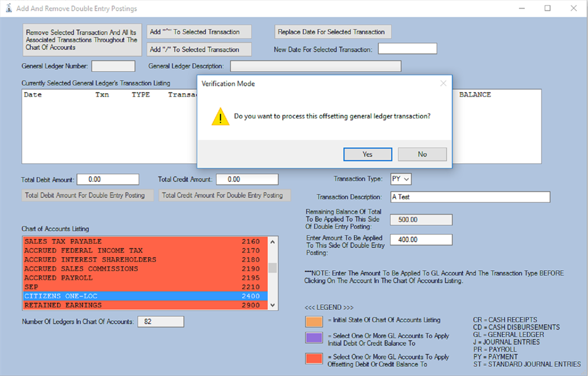Click Remove Selected Transaction And All Its Associated Transactions
The width and height of the screenshot is (588, 376).
click(82, 40)
